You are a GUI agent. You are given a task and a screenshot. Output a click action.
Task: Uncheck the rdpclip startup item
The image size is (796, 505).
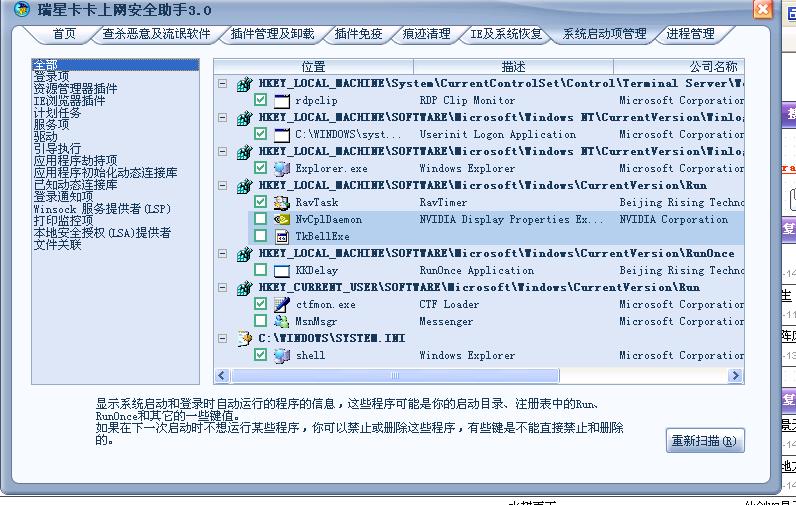[x=260, y=100]
